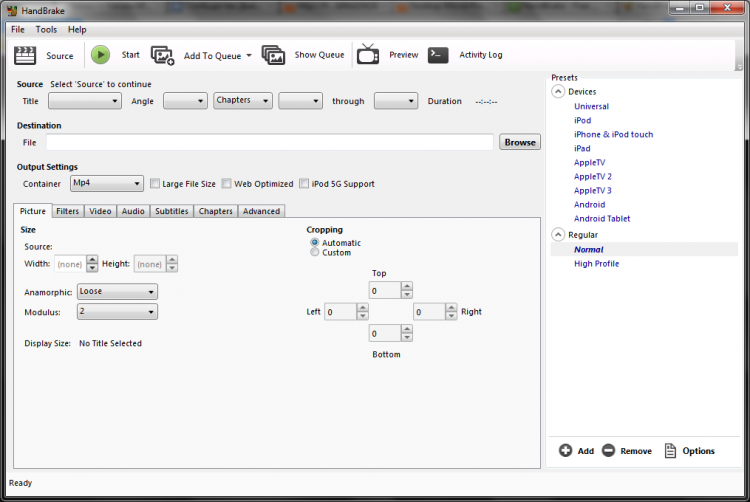The width and height of the screenshot is (750, 502).
Task: Open the end chapter dropdown after 'through'
Action: coord(396,101)
